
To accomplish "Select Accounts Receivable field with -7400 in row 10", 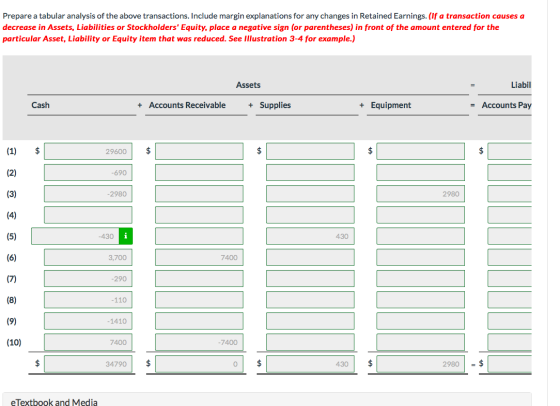I will (199, 342).
